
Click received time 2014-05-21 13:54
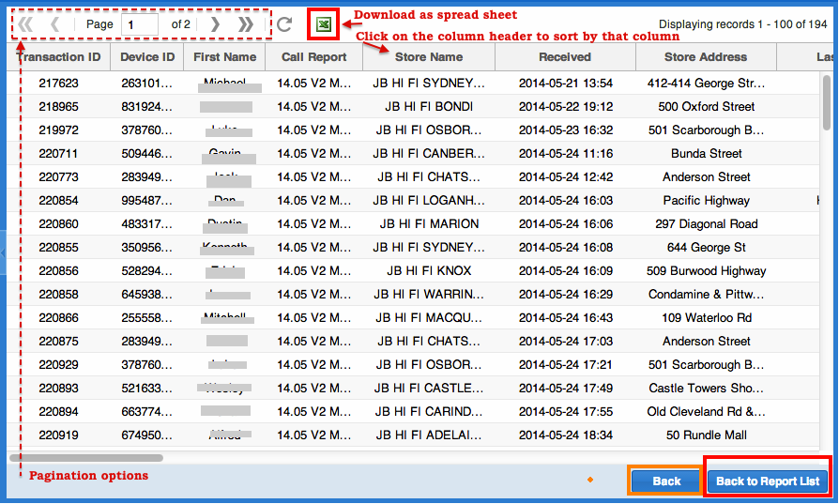[x=566, y=83]
